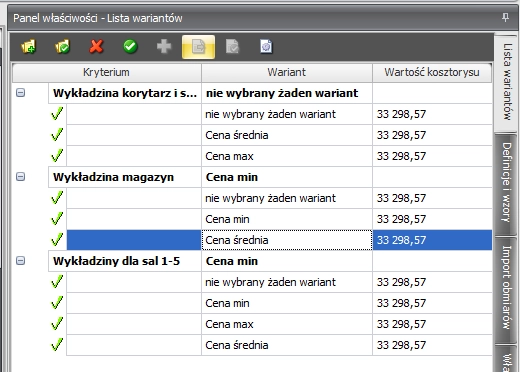Click the 33 298,57 value in the highlighted row
520x372 pixels.
click(401, 240)
